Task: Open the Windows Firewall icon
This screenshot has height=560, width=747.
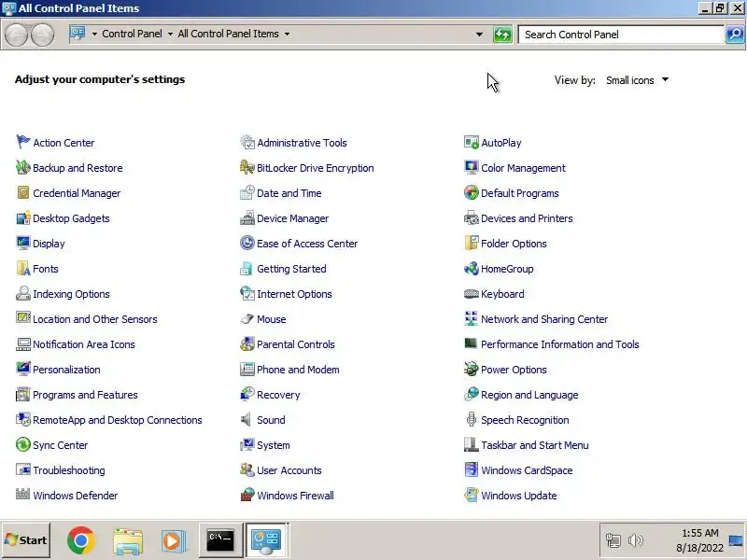Action: tap(247, 495)
